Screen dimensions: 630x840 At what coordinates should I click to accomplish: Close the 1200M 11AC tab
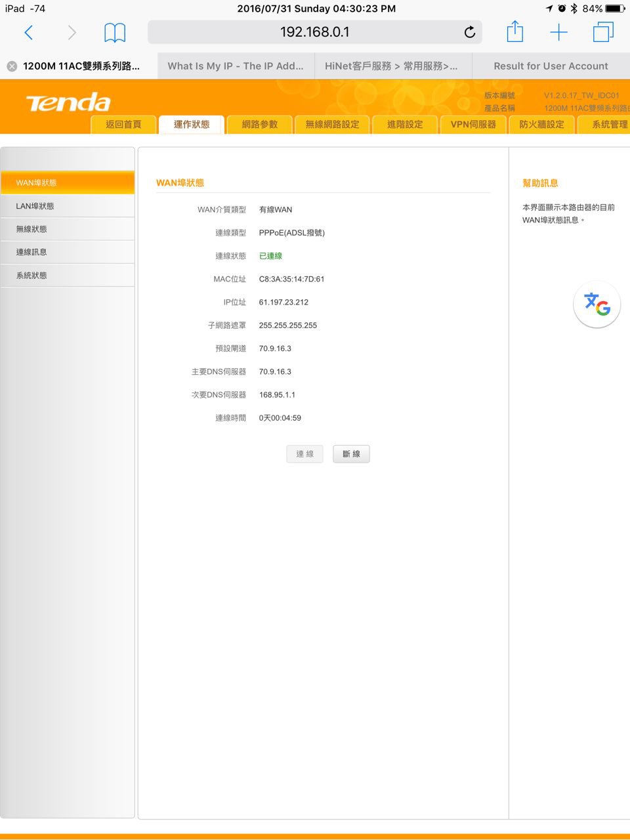click(12, 66)
